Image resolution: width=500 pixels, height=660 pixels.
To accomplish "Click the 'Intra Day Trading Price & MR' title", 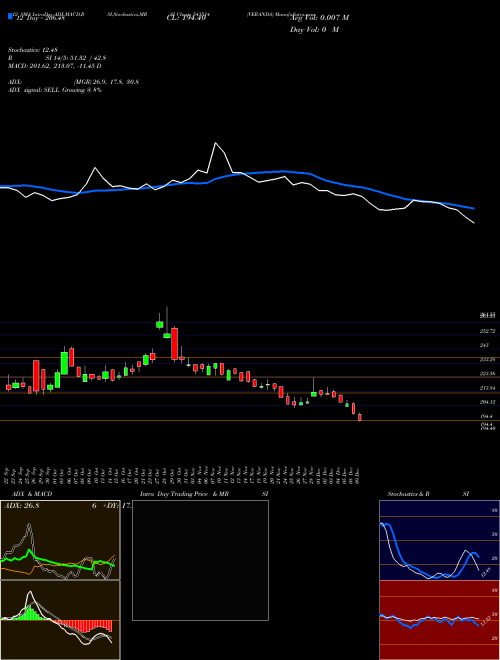I will [184, 494].
